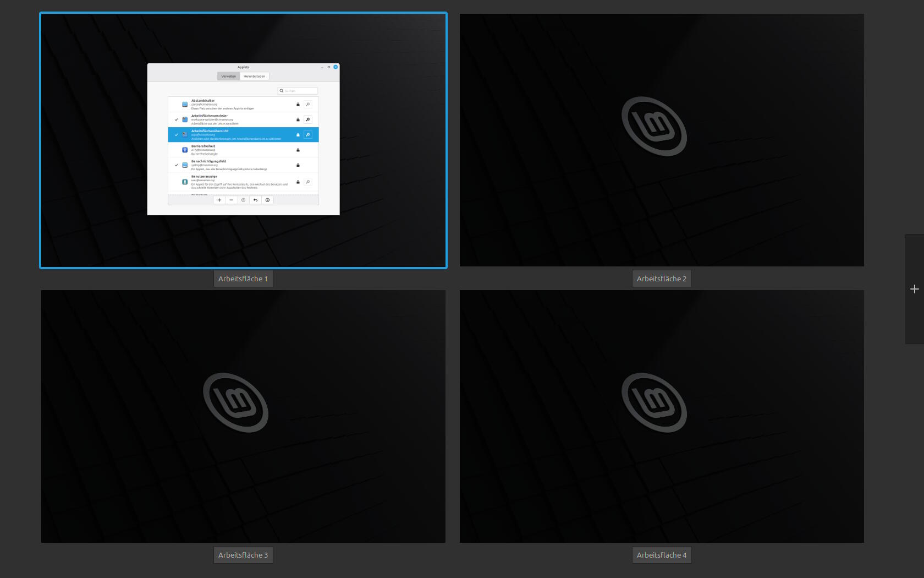Viewport: 924px width, 578px height.
Task: Open the Arbeitsfläche 3 workspace thumbnail
Action: point(243,417)
